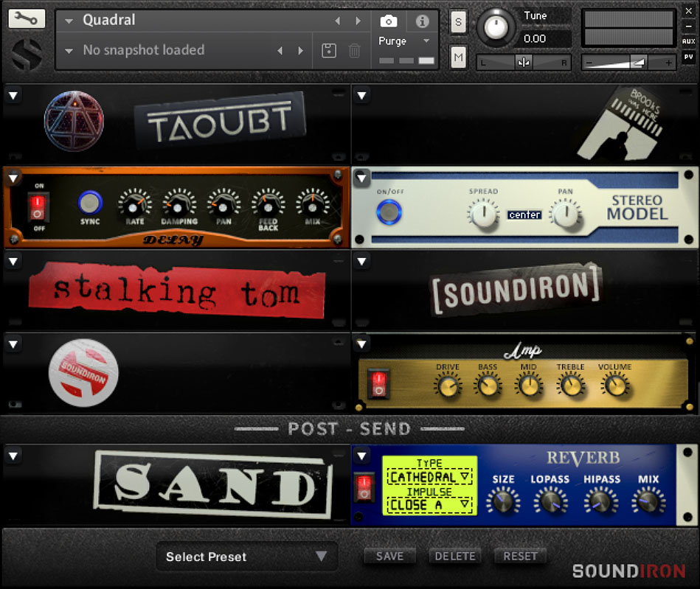The width and height of the screenshot is (700, 589).
Task: Open the Taoubt rack slot menu arrow
Action: tap(13, 96)
